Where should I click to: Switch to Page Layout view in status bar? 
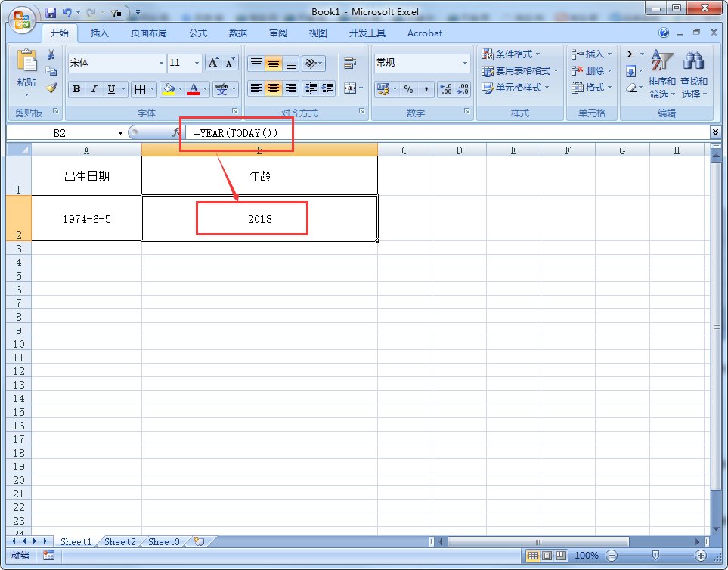547,556
